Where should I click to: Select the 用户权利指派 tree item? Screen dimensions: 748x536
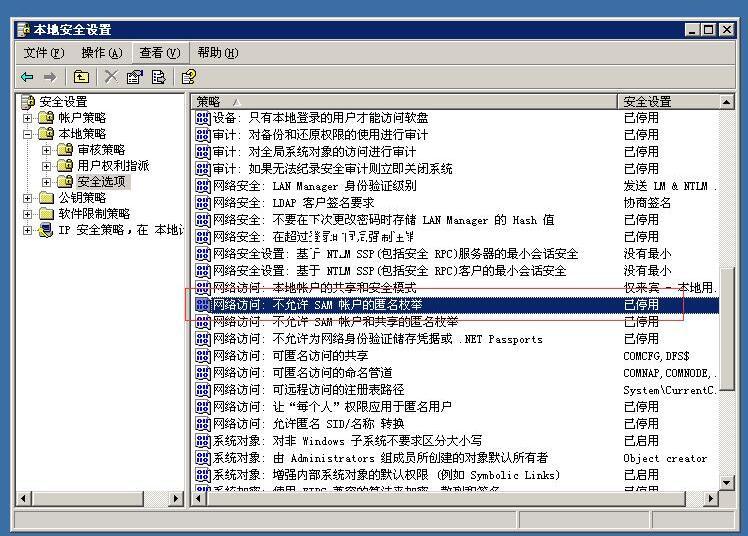coord(113,166)
